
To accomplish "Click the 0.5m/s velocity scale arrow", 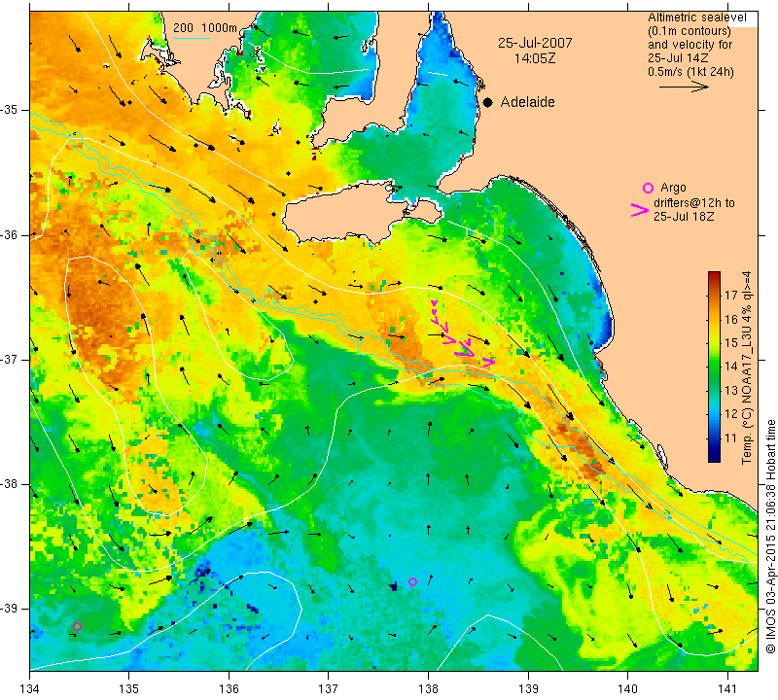I will pyautogui.click(x=684, y=87).
